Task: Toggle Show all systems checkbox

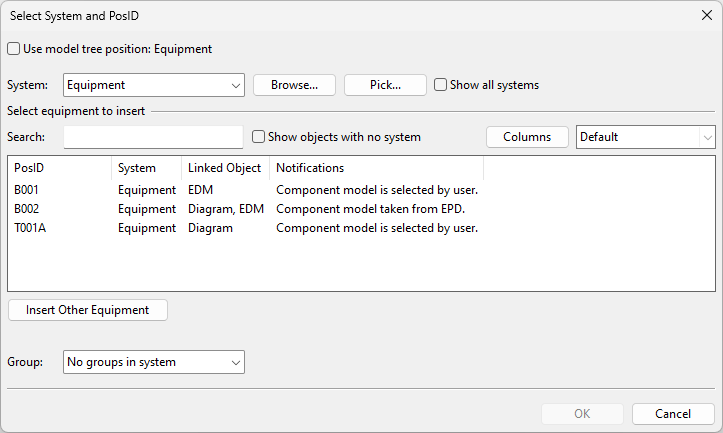Action: point(441,85)
